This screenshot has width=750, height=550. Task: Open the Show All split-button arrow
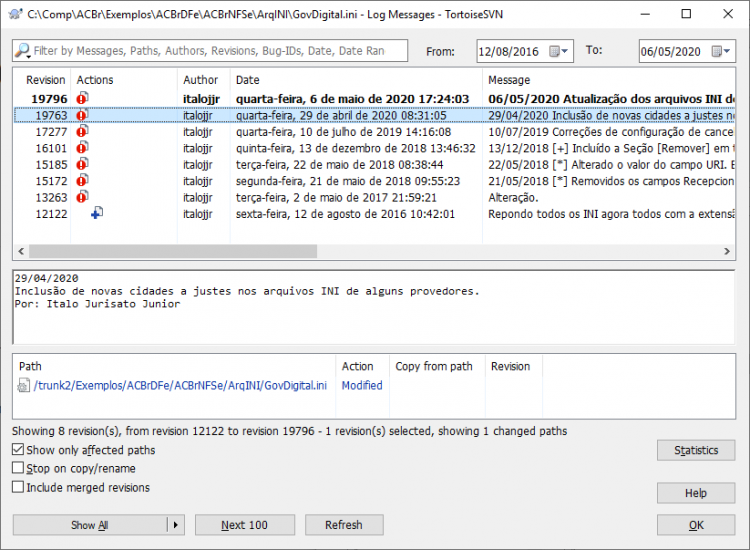(x=176, y=525)
